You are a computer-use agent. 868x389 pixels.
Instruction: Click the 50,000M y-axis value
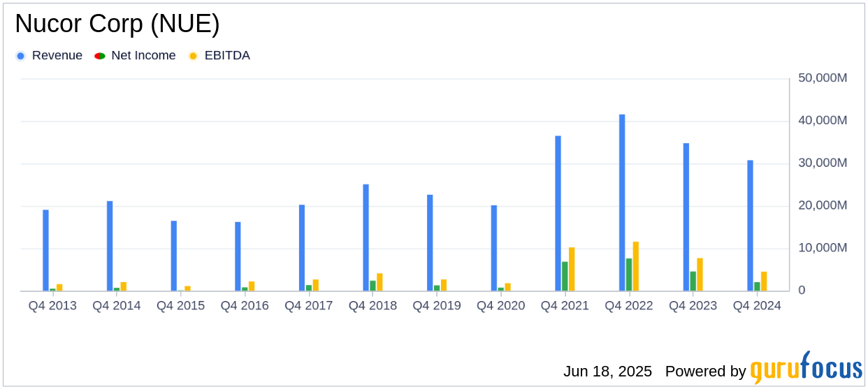823,78
